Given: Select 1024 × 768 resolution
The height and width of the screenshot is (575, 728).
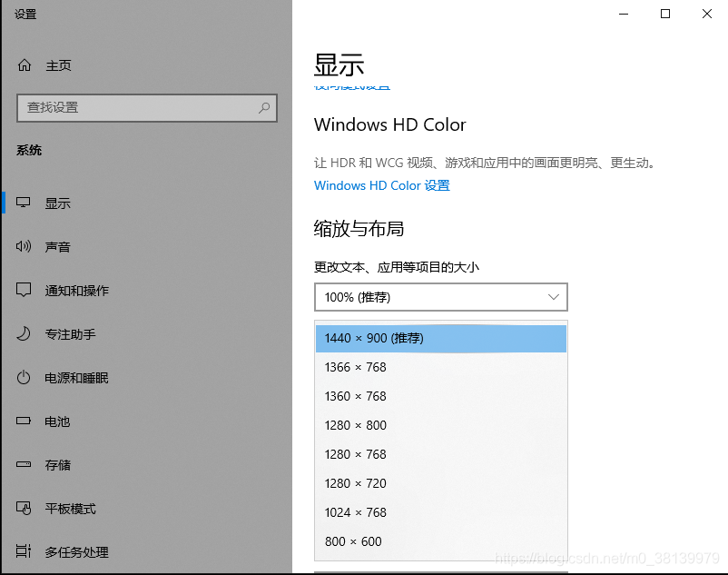Looking at the screenshot, I should [x=440, y=512].
